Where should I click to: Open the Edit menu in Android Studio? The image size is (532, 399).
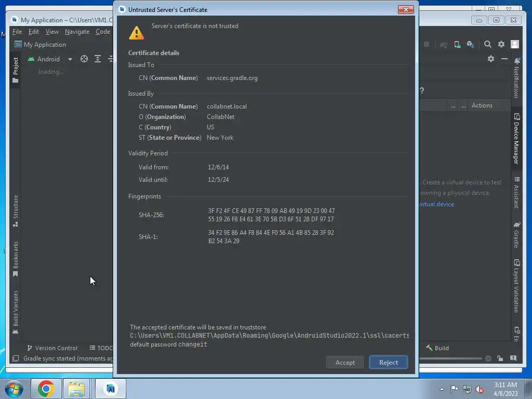tap(34, 32)
